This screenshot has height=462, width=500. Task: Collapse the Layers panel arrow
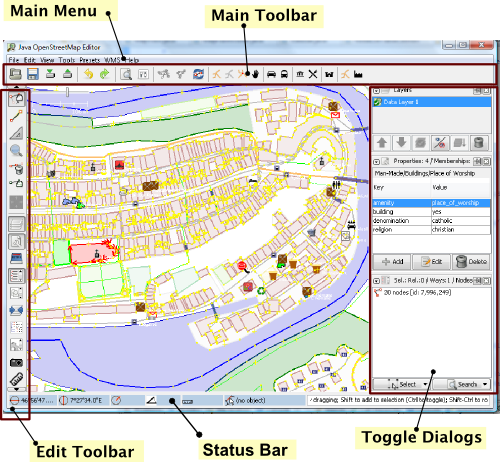pyautogui.click(x=376, y=90)
